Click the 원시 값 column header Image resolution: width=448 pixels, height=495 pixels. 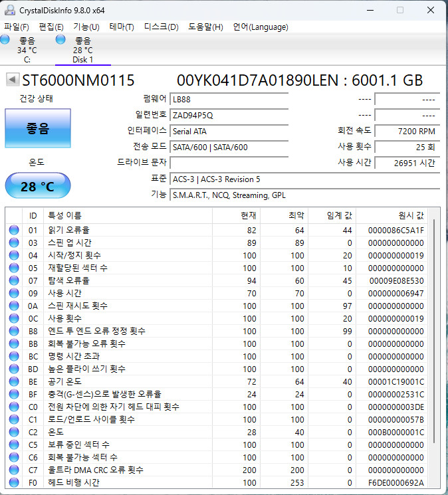point(392,216)
